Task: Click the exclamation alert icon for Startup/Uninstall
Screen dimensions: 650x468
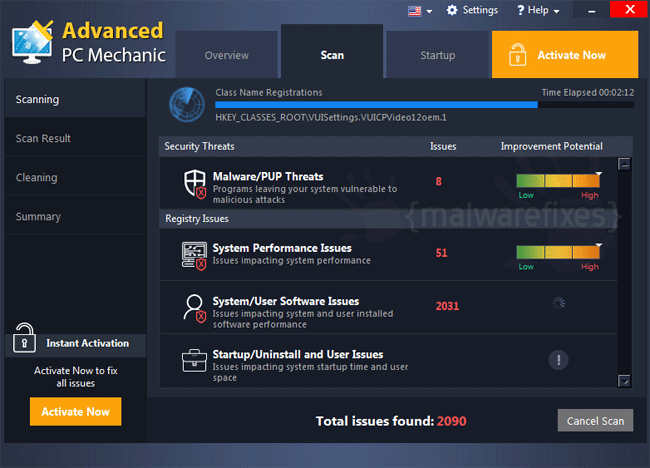Action: click(x=558, y=360)
